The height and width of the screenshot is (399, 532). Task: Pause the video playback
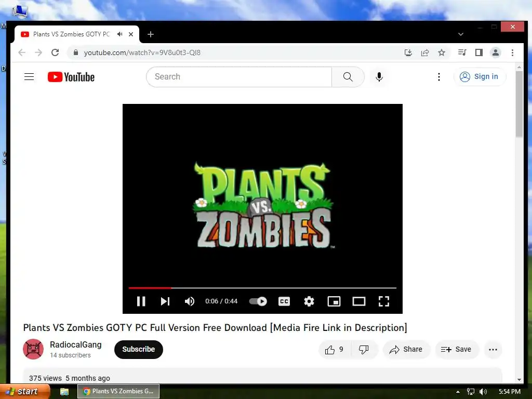[141, 301]
